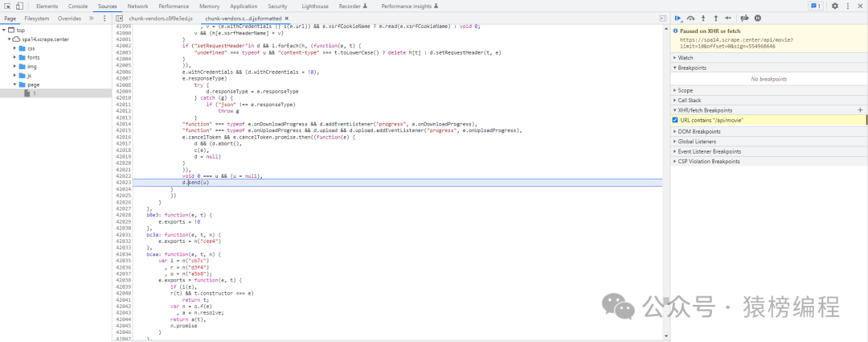Viewport: 868px width, 342px height.
Task: Select the js folder icon
Action: 23,76
